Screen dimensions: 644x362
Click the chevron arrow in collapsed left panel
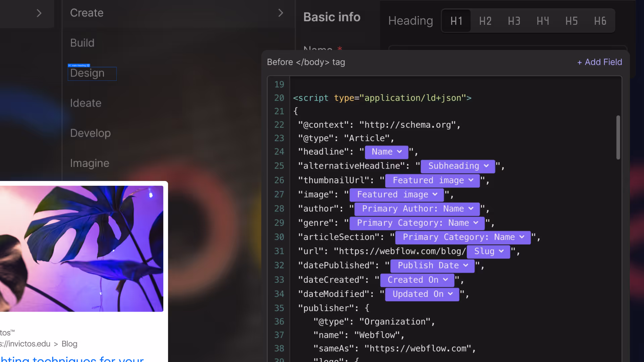pos(39,13)
